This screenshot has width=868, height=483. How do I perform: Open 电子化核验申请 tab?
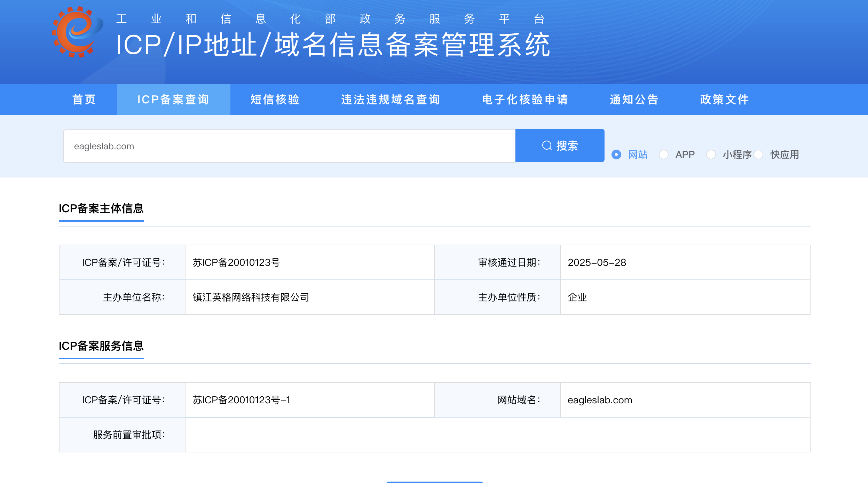[525, 100]
